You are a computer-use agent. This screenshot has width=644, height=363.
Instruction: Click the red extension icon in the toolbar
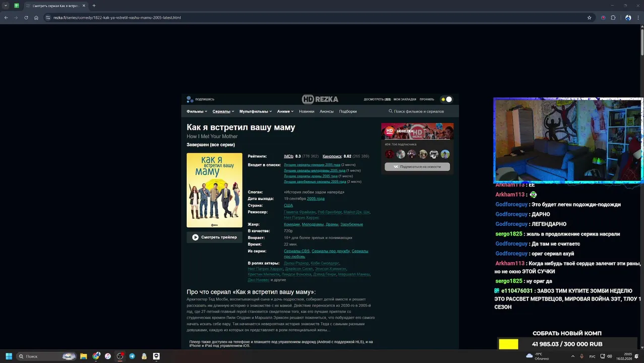[x=603, y=18]
